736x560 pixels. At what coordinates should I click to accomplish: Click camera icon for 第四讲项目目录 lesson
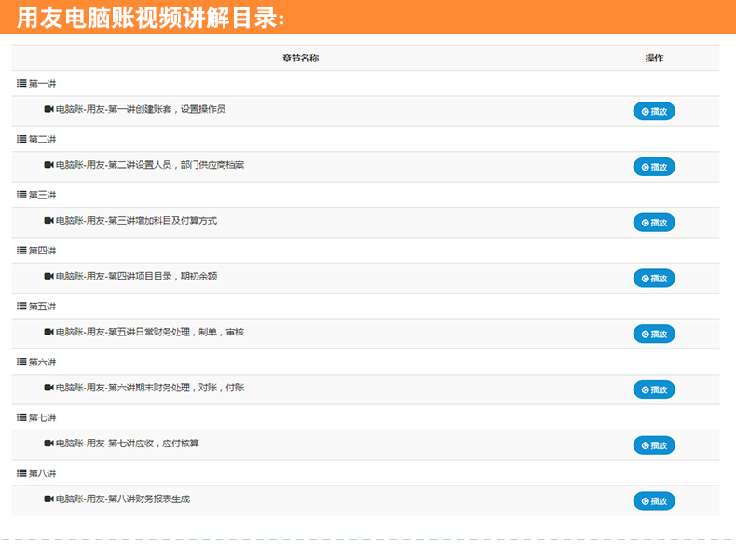[48, 276]
